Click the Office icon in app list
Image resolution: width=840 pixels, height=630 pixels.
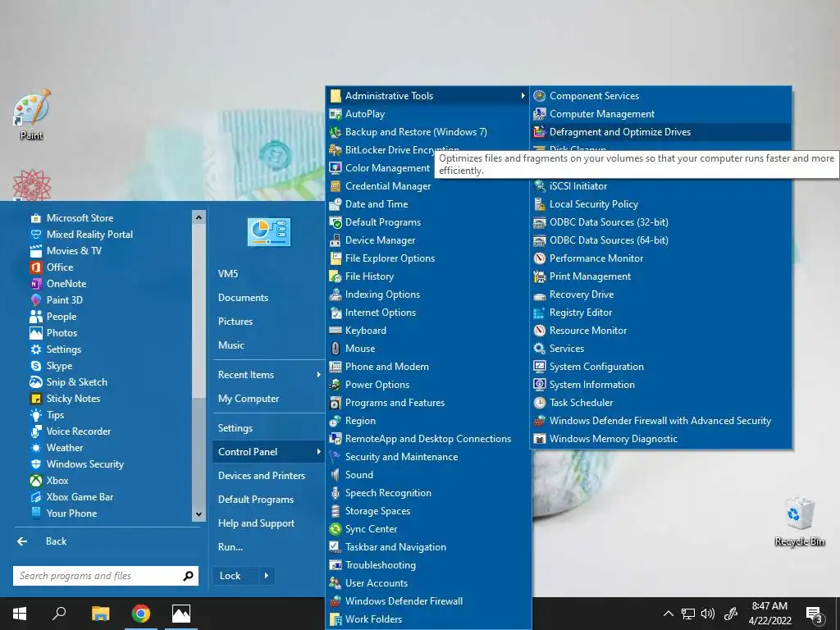(x=36, y=267)
